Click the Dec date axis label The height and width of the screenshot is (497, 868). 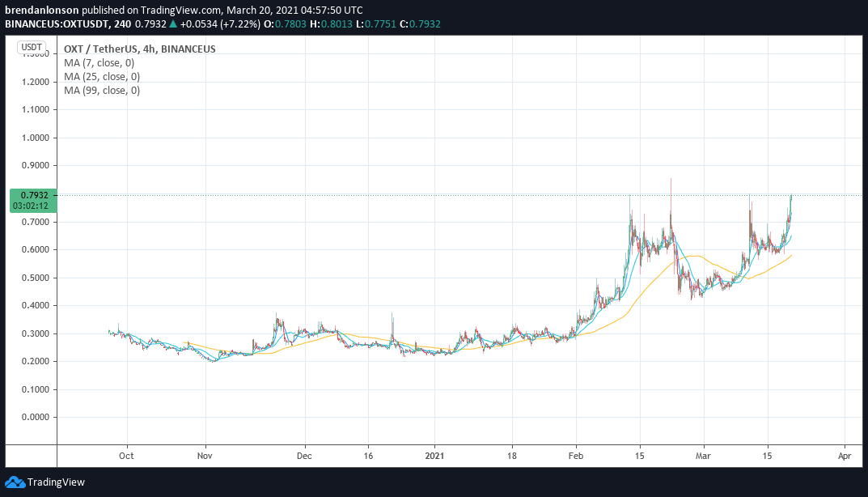coord(304,456)
